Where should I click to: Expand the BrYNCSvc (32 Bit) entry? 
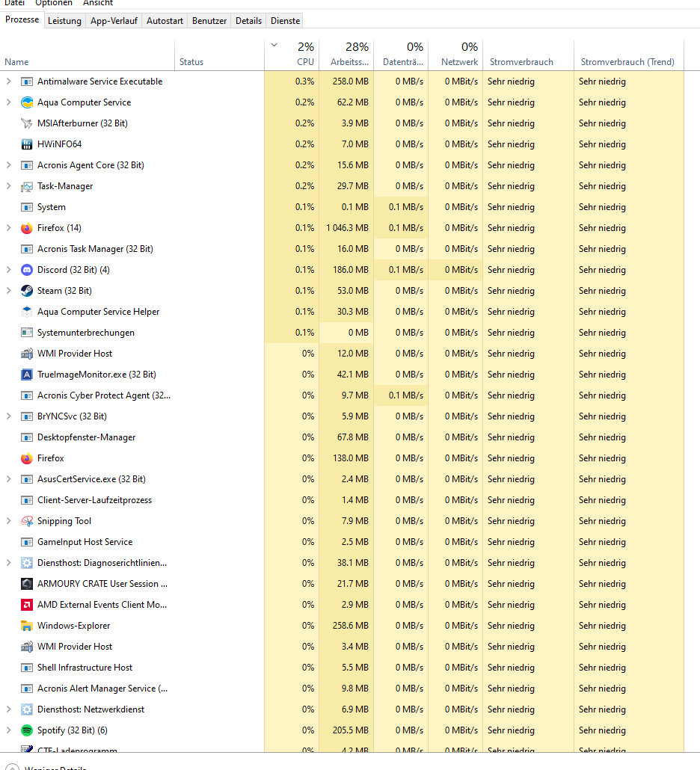(8, 416)
